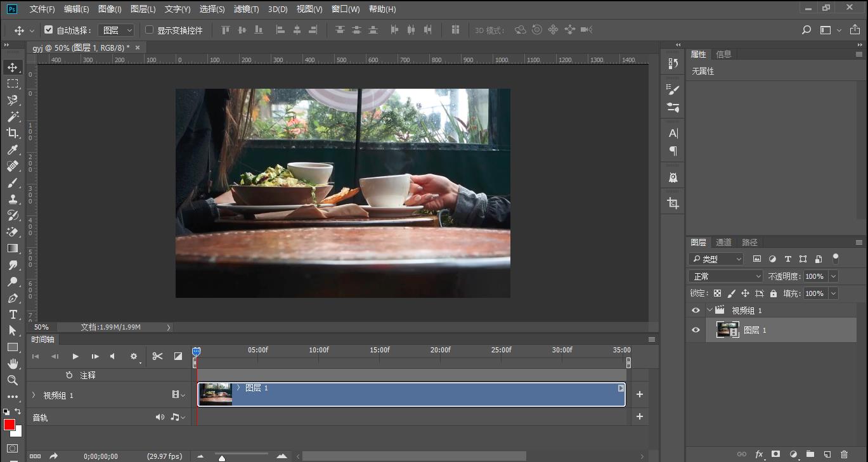Open the timeline transitions panel icon

(x=178, y=356)
